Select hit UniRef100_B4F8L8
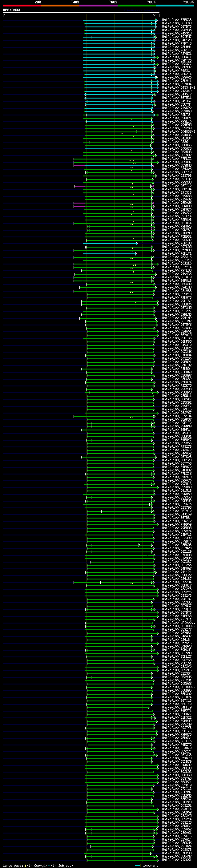Screen dimensions: 197x868 177,281
